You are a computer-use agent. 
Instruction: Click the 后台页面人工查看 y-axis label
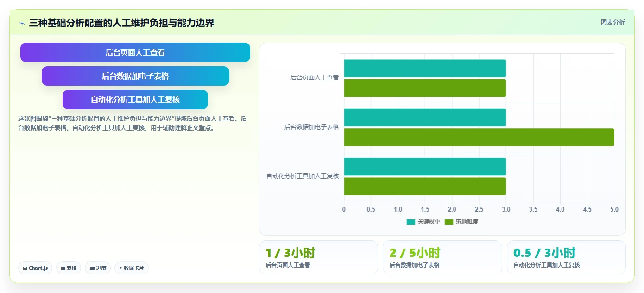pyautogui.click(x=315, y=78)
